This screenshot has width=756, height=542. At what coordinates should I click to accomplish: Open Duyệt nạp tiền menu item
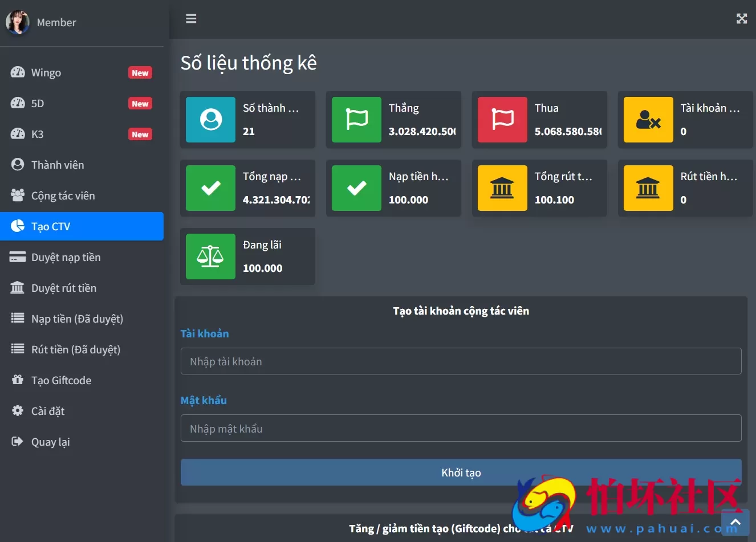66,257
